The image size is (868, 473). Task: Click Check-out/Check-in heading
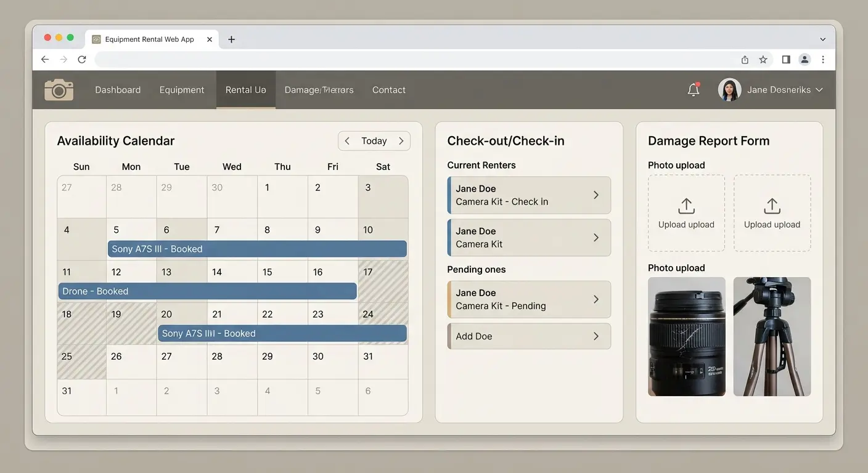click(506, 141)
